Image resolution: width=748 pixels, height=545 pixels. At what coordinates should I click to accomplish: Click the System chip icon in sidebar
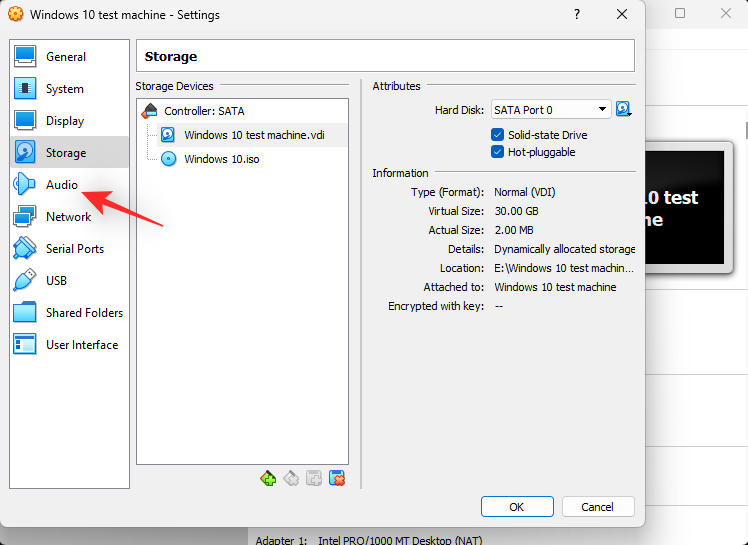[x=25, y=89]
